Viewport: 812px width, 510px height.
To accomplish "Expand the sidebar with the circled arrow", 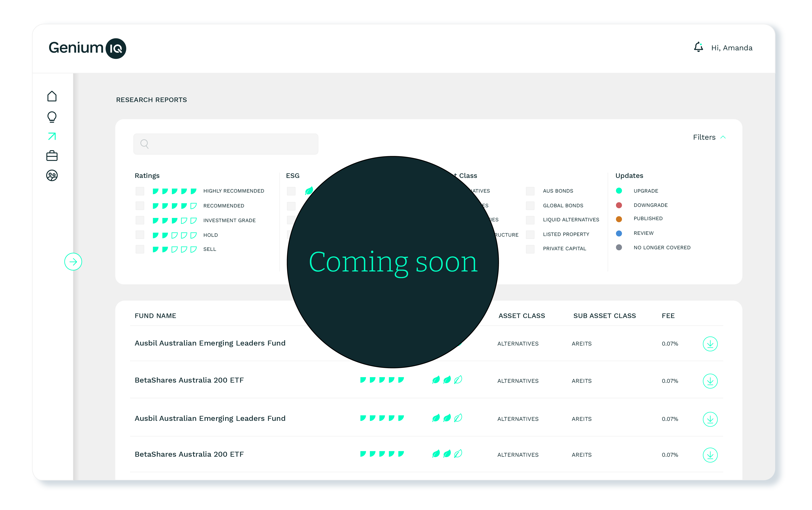I will point(73,262).
